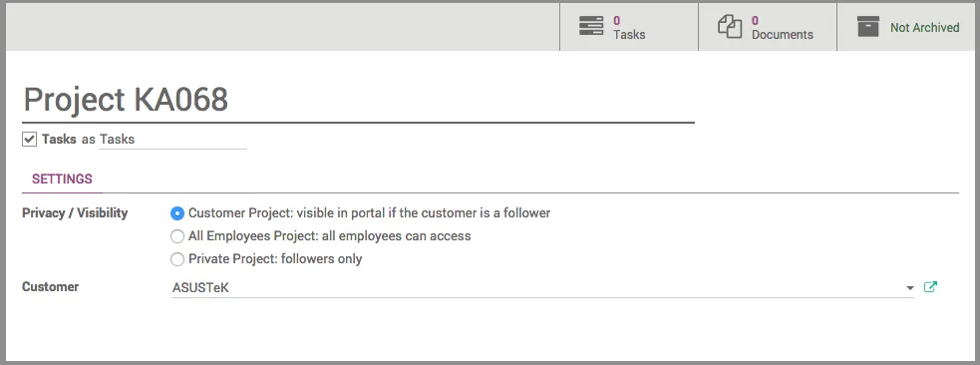980x365 pixels.
Task: Open the 0 Documents stat button
Action: coord(768,27)
